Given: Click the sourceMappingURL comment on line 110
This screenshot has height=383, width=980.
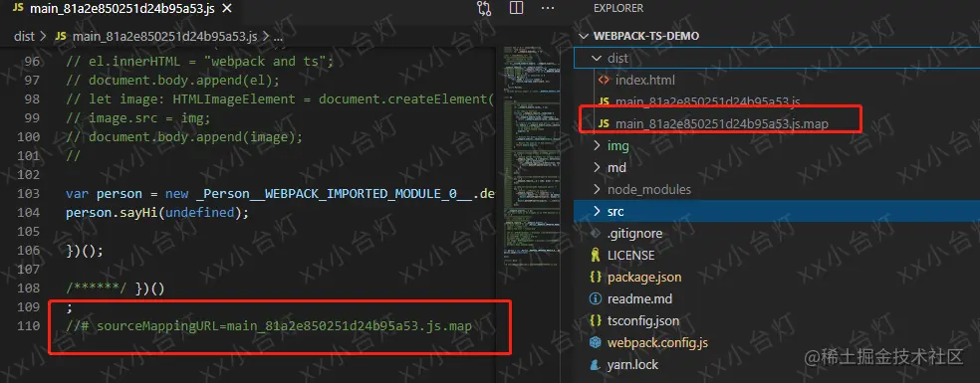Looking at the screenshot, I should [x=269, y=326].
